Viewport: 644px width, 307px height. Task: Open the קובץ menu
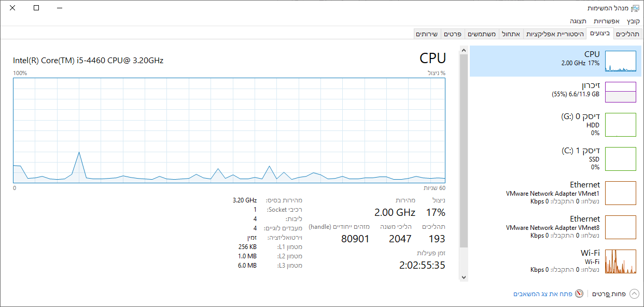point(633,21)
